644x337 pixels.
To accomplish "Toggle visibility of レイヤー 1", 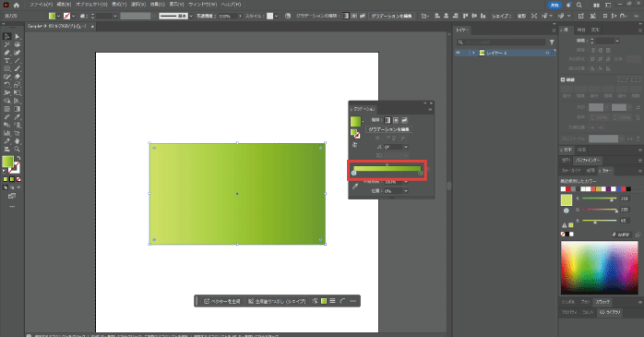I will click(x=459, y=53).
